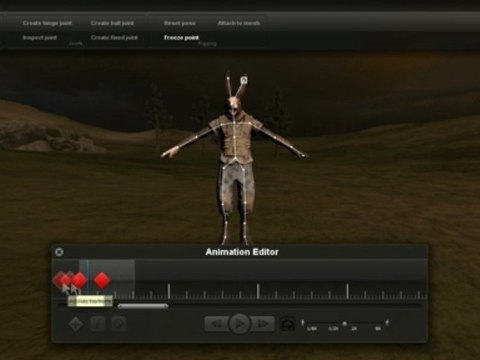Click the Create hinge joint tool
The height and width of the screenshot is (360, 480).
[x=47, y=23]
